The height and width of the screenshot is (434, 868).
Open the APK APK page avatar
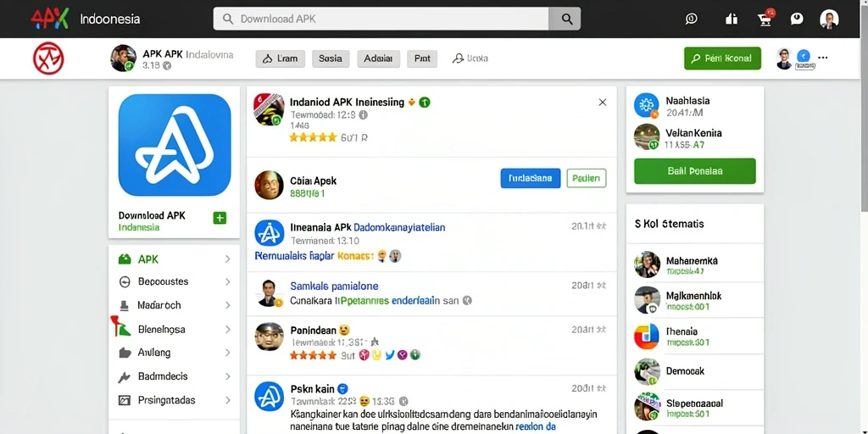124,58
